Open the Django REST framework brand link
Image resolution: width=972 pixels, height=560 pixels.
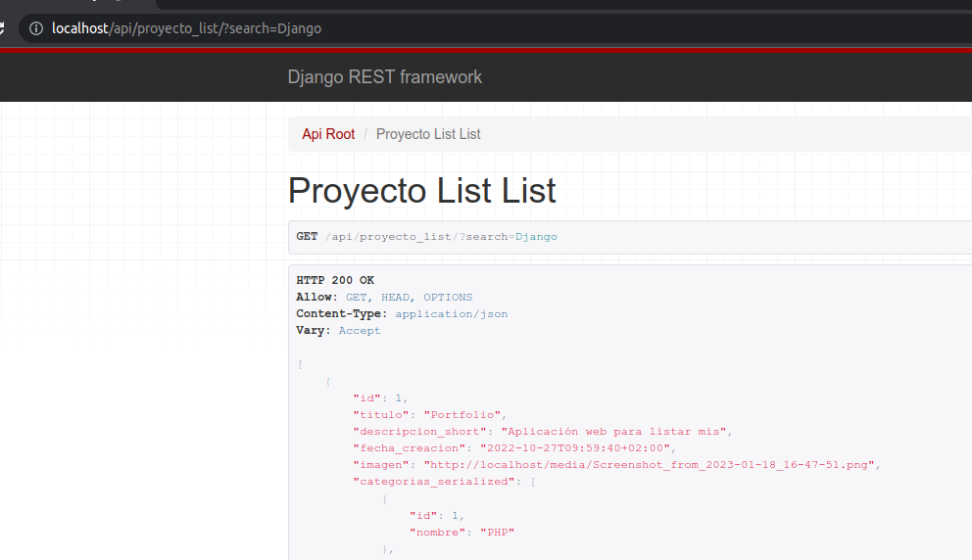384,77
